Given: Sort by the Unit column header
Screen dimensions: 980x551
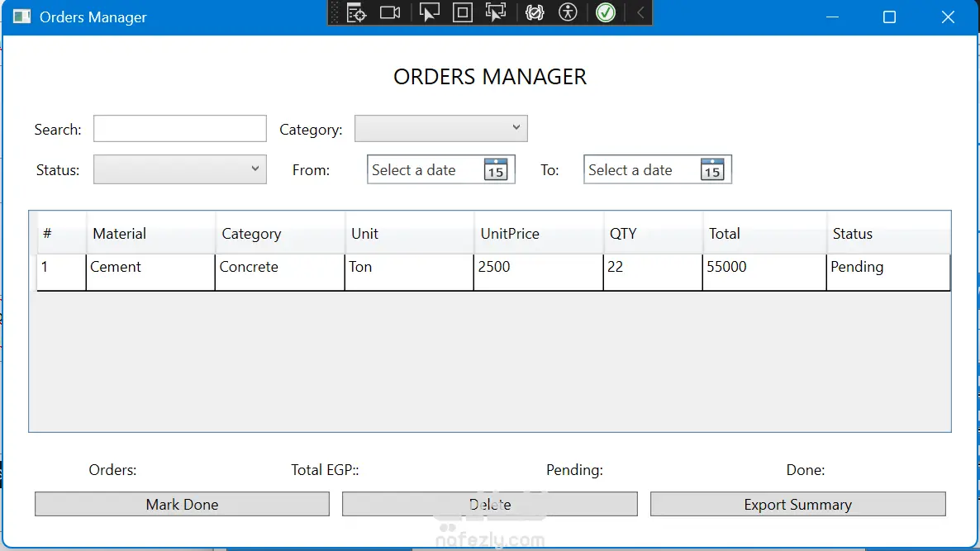Looking at the screenshot, I should tap(409, 233).
